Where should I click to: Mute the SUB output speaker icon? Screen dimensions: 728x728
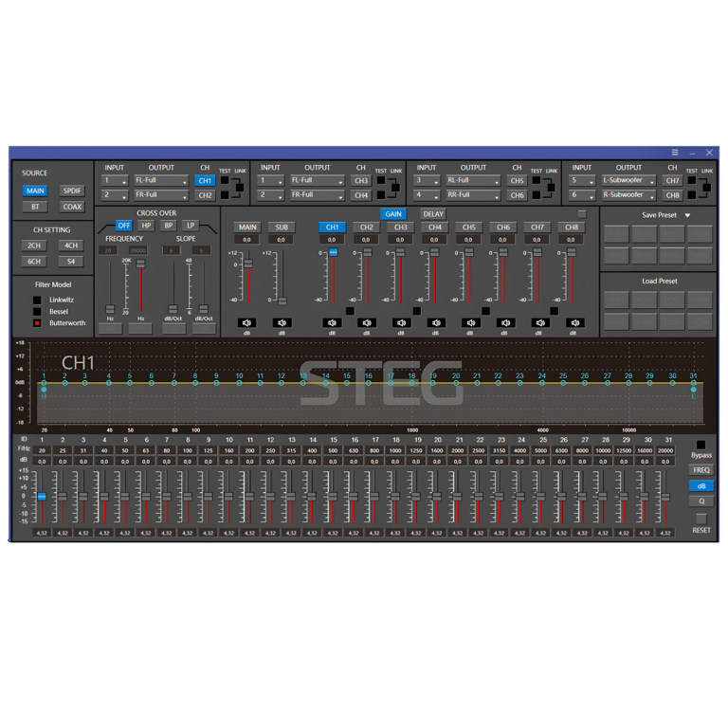point(282,322)
